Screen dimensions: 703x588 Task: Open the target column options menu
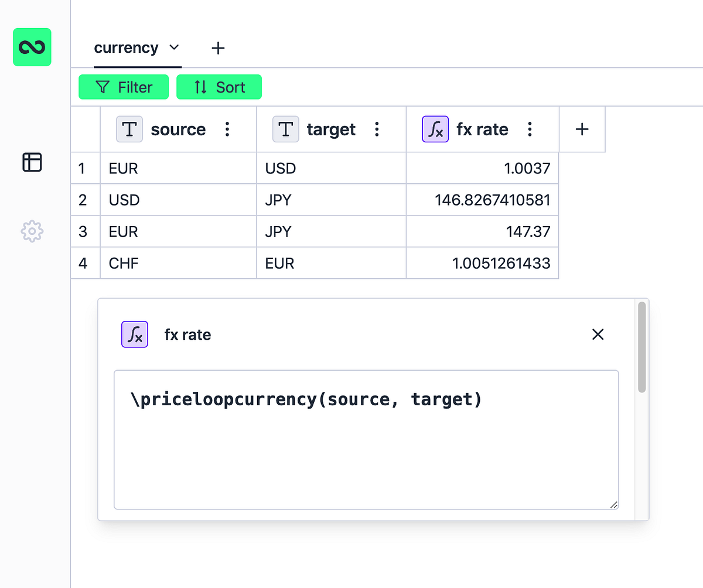(377, 129)
